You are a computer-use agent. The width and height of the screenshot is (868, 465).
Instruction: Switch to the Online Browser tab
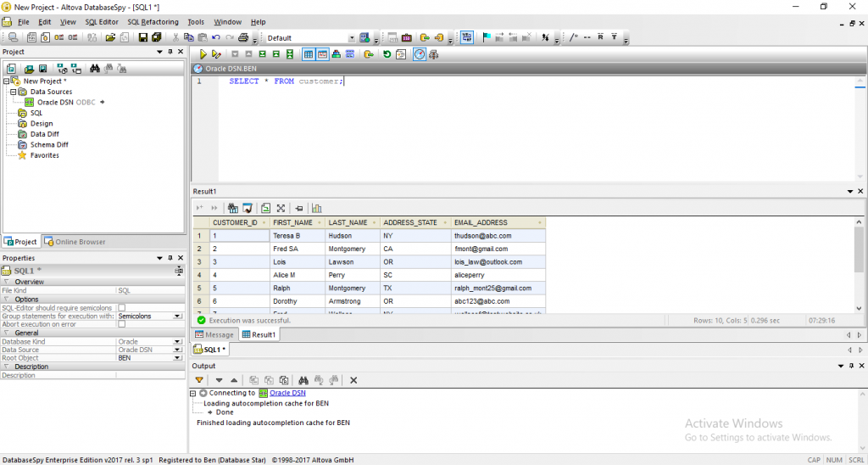pos(75,242)
